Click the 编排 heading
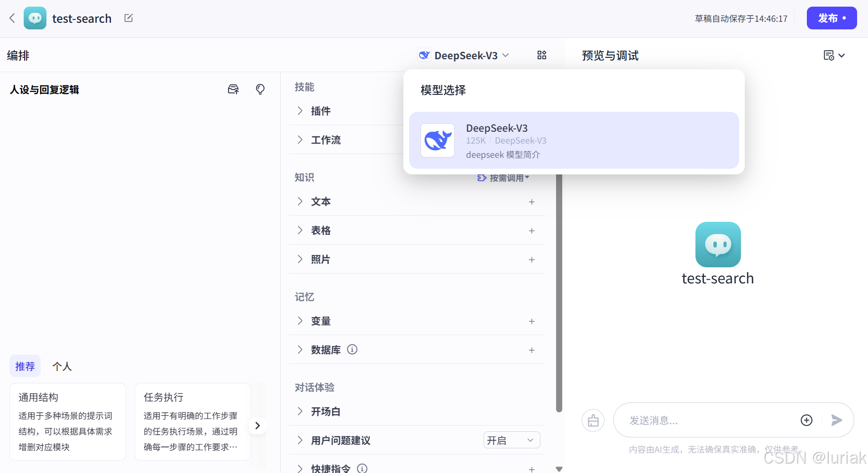 pyautogui.click(x=18, y=55)
